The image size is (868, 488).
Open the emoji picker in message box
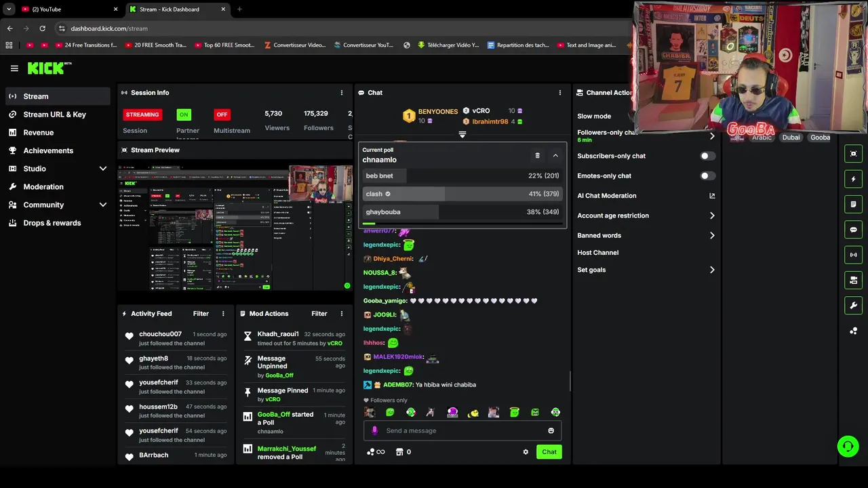(551, 430)
